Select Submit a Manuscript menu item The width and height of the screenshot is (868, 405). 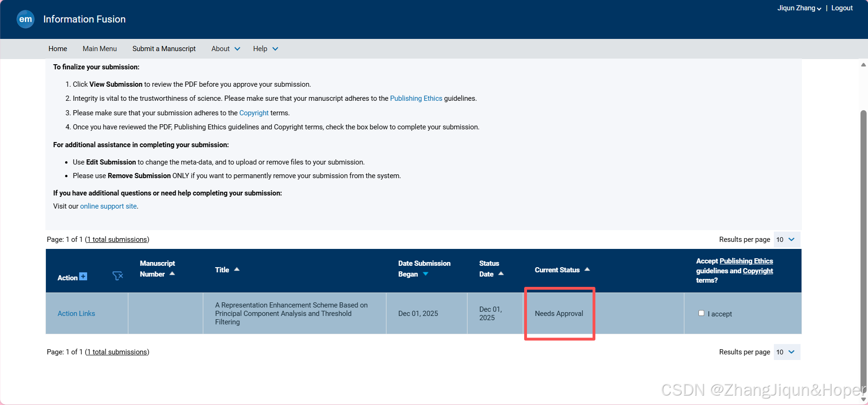click(x=164, y=49)
